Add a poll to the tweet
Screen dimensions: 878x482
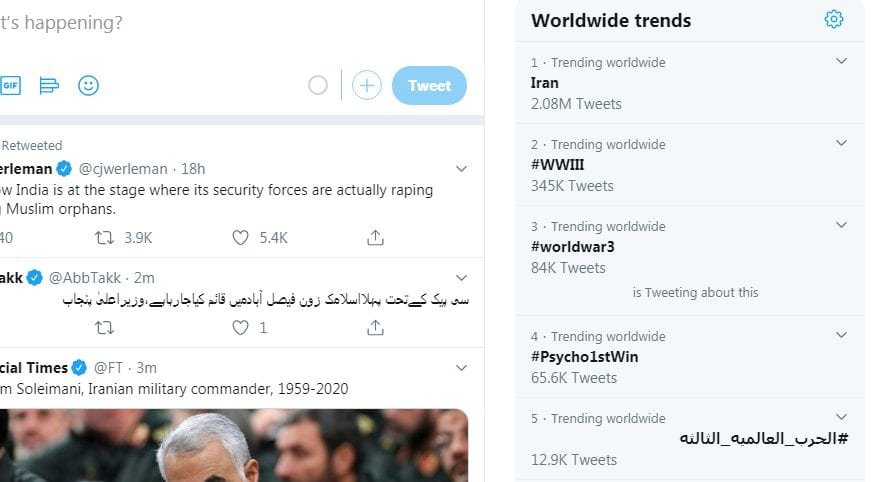click(x=49, y=86)
